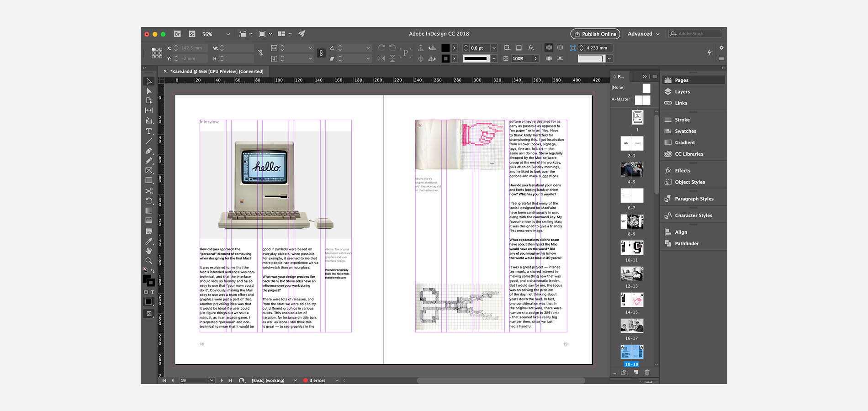Click the fill color swatch in control bar
Screen dimensions: 868x411
coord(445,48)
